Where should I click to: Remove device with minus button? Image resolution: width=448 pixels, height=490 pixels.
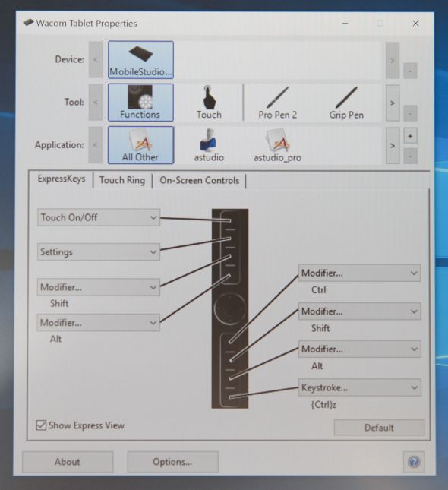pyautogui.click(x=410, y=71)
